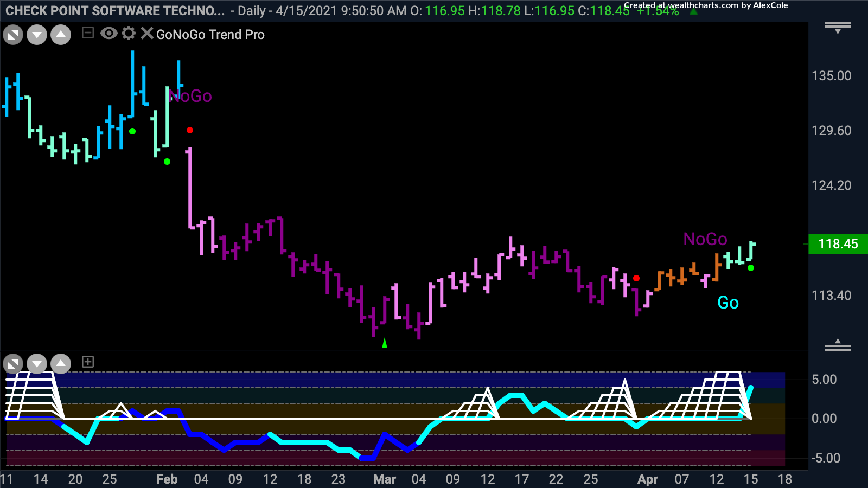Image resolution: width=868 pixels, height=488 pixels.
Task: Click the price scale top arrow control
Action: pos(838,28)
